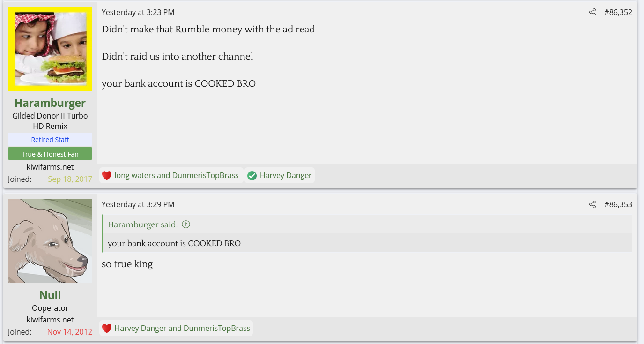View Harvey Danger's checkmark reaction
Viewport: 644px width, 344px height.
coord(285,176)
